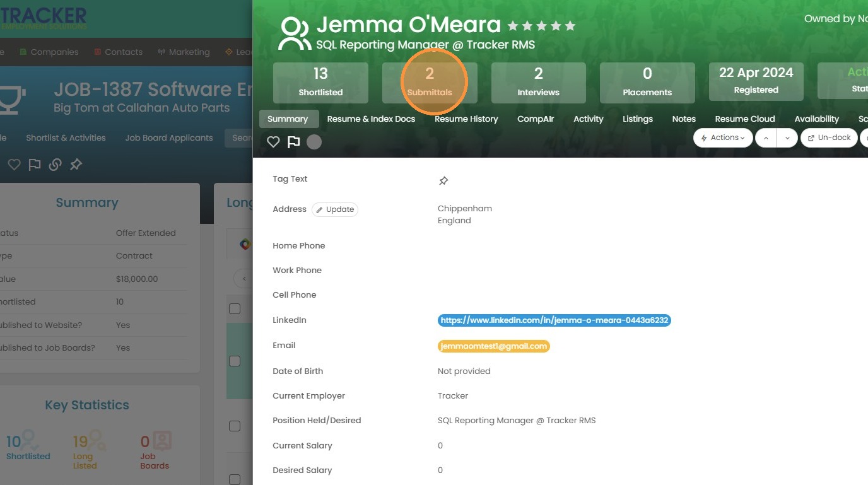Click the Tracker logo in the background window
868x485 pixels.
pos(44,18)
